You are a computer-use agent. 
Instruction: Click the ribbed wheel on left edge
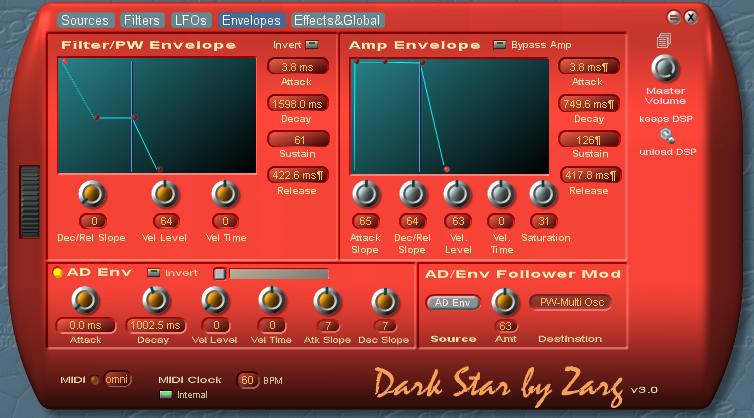pos(29,202)
